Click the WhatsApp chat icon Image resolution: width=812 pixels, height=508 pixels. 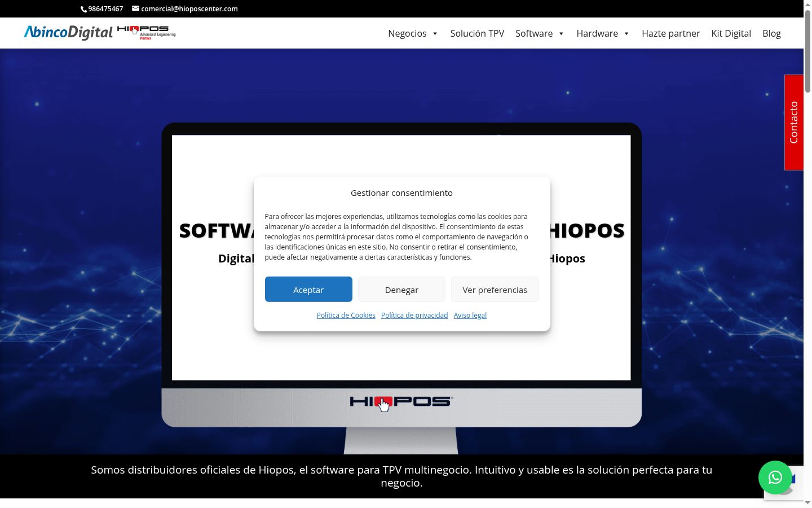tap(775, 478)
